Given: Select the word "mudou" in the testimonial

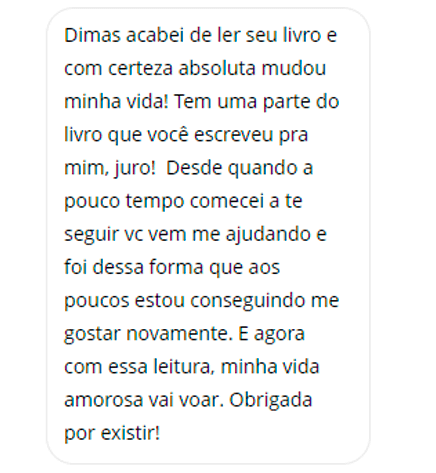Looking at the screenshot, I should (x=293, y=68).
